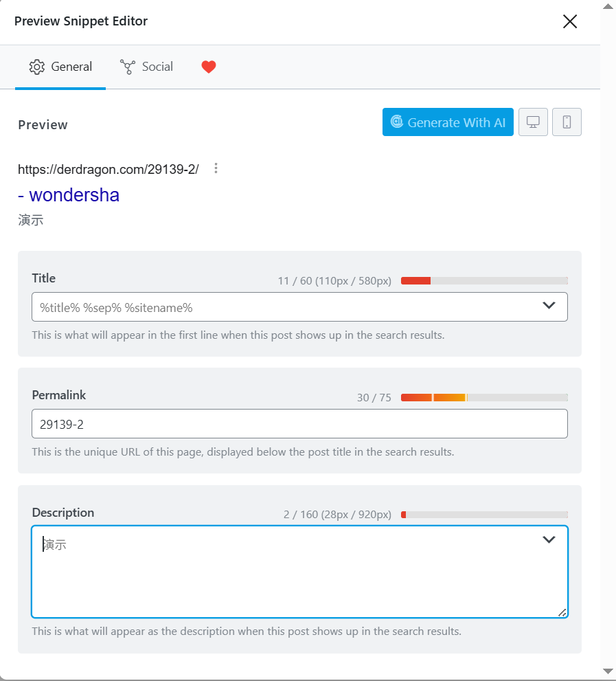Screen dimensions: 616x681
Task: Close the Preview Snippet Editor
Action: click(569, 21)
